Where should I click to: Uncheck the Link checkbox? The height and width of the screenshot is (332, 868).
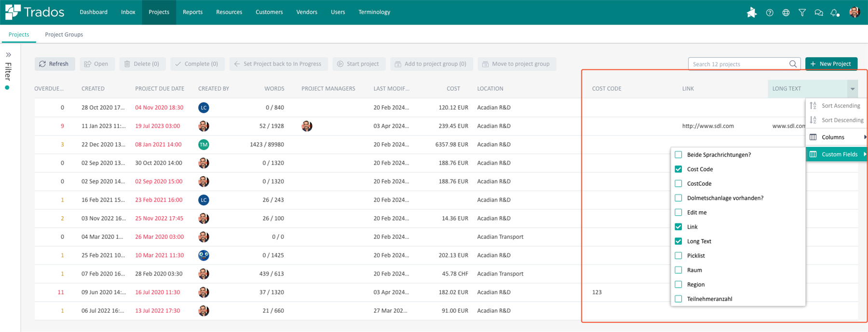(678, 227)
